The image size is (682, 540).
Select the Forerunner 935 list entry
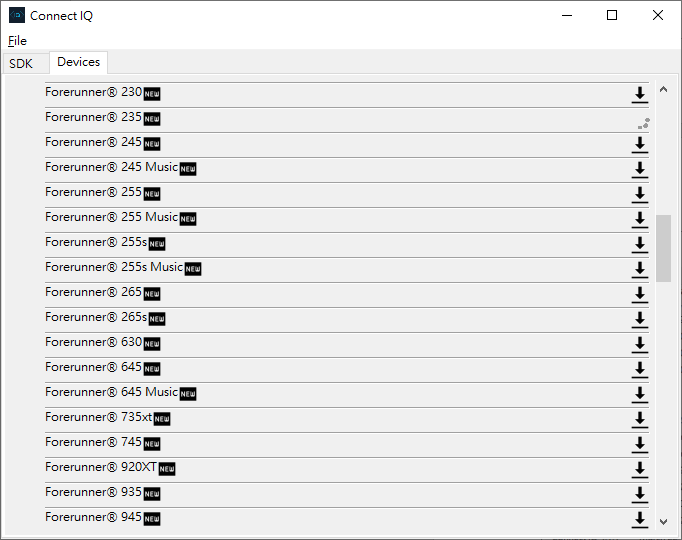[x=347, y=494]
